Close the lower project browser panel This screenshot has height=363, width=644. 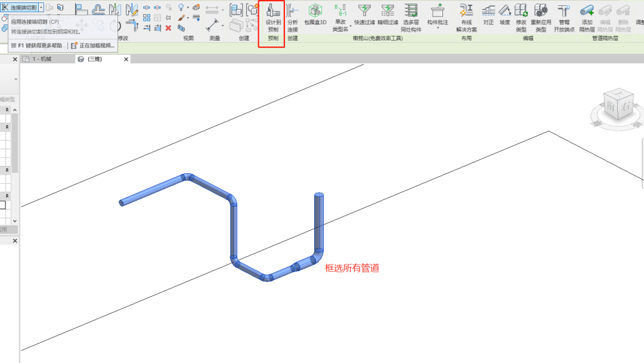(x=15, y=241)
